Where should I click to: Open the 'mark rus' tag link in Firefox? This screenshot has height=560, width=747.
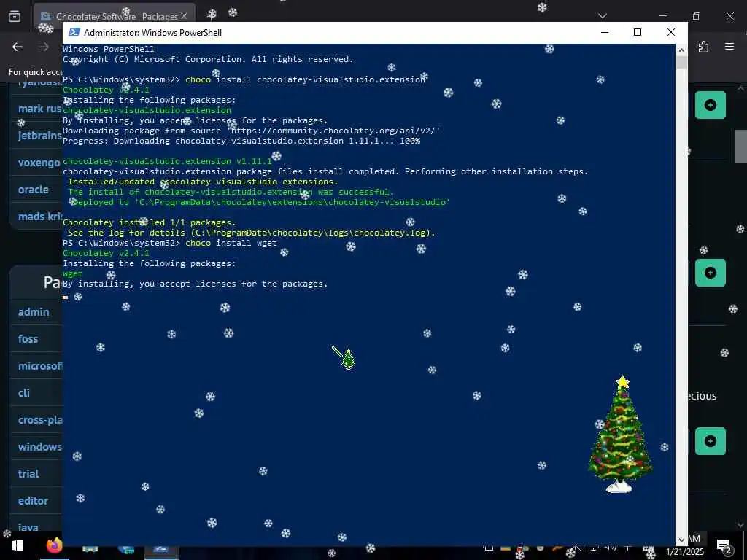40,109
